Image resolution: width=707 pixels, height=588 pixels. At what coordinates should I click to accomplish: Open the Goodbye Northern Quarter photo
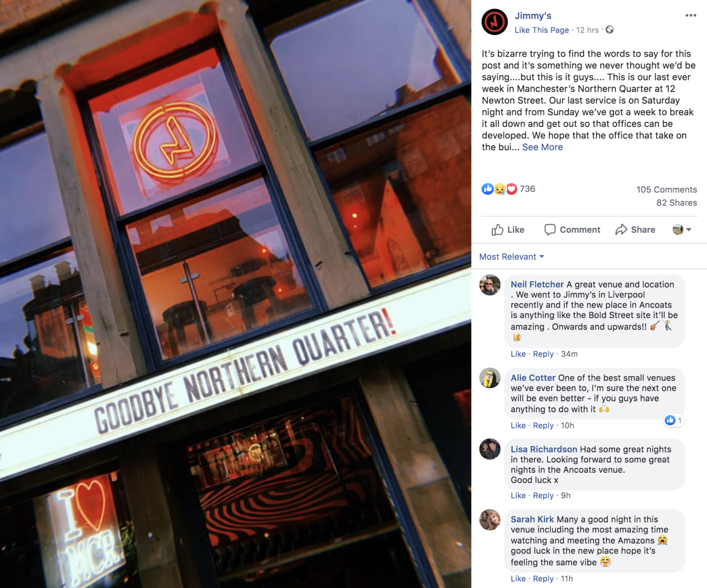(236, 294)
